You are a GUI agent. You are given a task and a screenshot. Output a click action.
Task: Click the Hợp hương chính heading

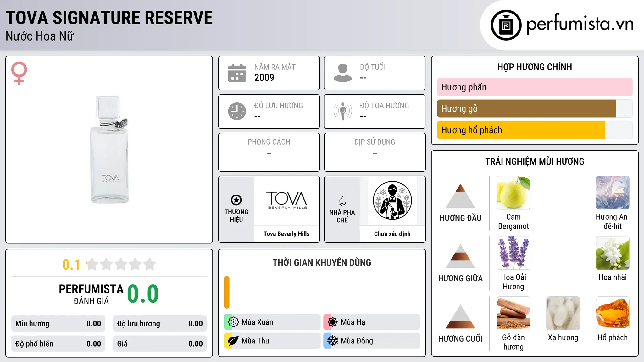coord(535,67)
